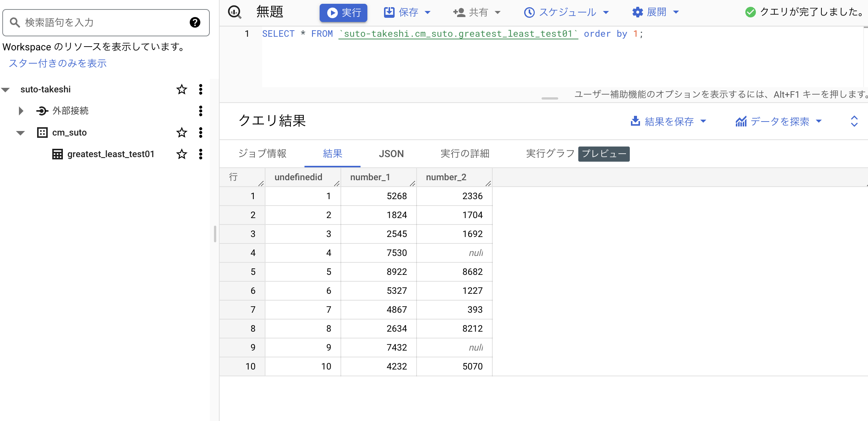Switch to the 結果 tab

tap(333, 154)
